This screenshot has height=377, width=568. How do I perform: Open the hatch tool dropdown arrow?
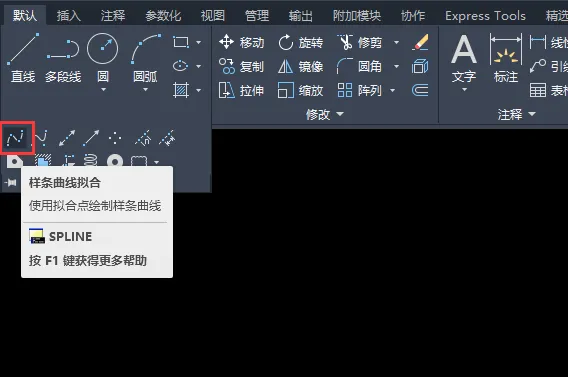(x=199, y=90)
